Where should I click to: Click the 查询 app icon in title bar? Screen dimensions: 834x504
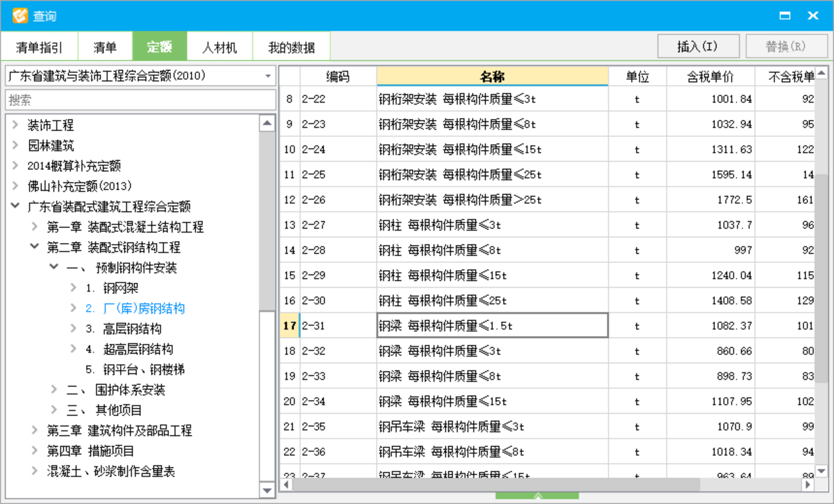pos(20,16)
